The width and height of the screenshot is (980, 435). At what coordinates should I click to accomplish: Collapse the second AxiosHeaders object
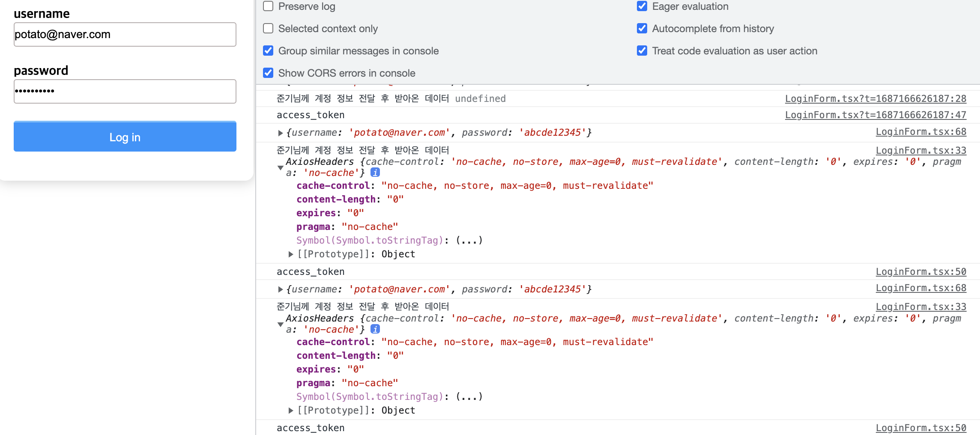coord(281,325)
